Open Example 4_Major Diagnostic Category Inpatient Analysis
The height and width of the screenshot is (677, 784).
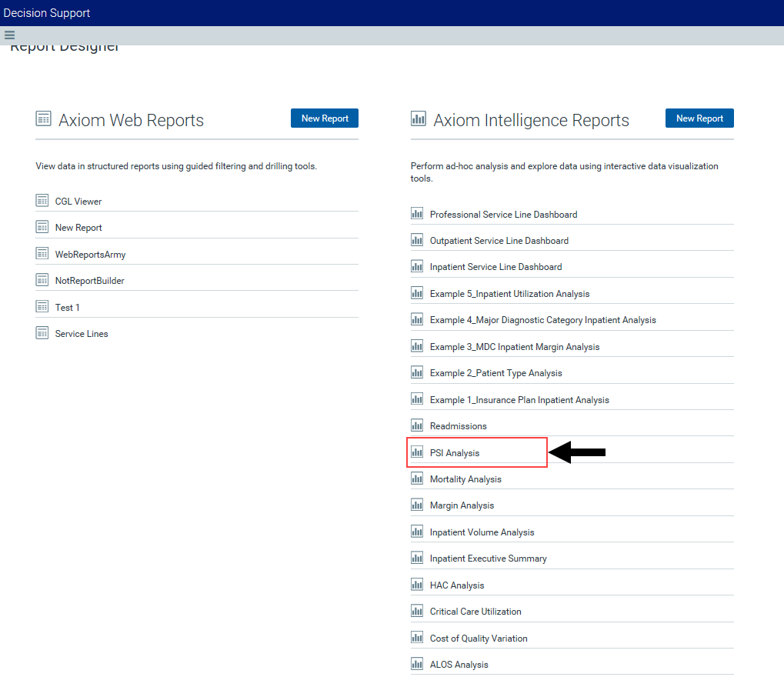click(x=543, y=320)
